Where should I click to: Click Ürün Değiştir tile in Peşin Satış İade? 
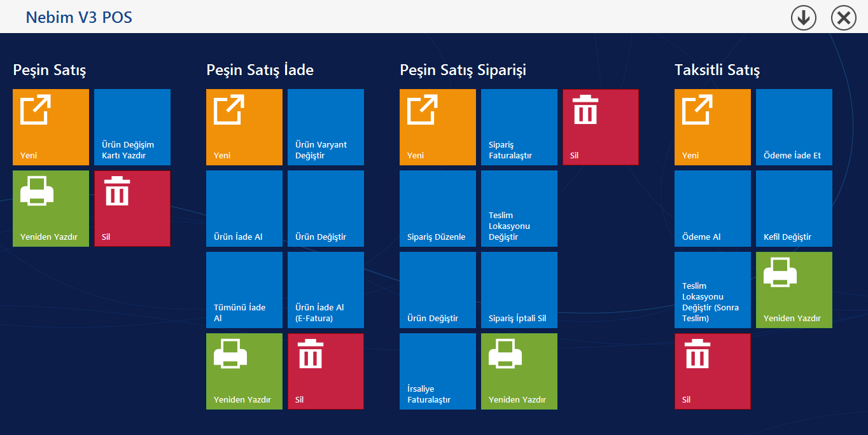(x=326, y=209)
